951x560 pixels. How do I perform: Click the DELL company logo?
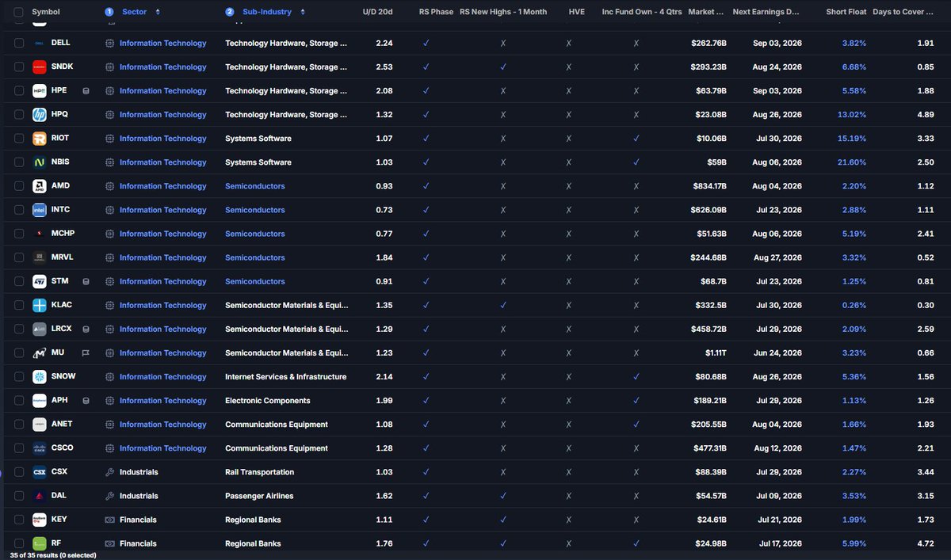tap(40, 44)
